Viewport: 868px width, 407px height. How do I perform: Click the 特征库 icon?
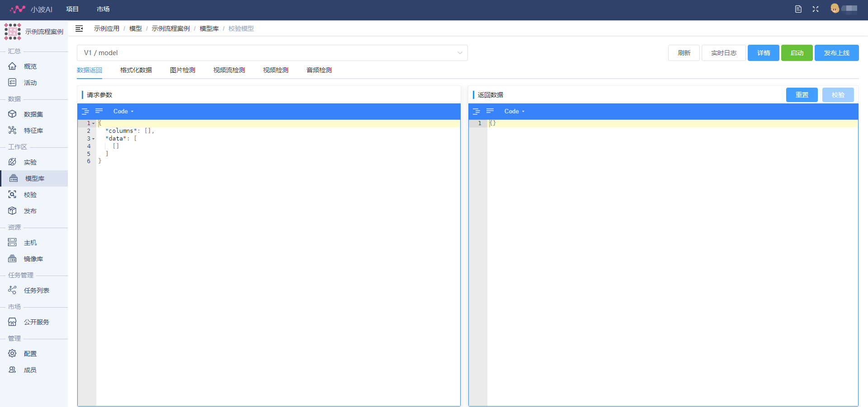(x=12, y=130)
